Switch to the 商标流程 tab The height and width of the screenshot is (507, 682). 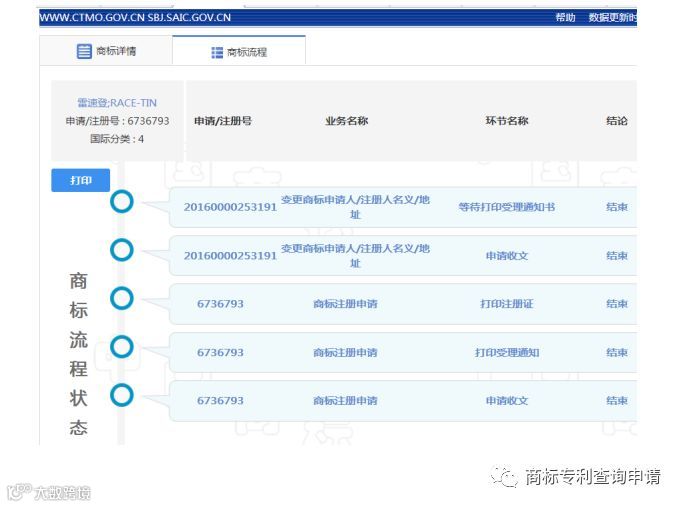(x=239, y=51)
